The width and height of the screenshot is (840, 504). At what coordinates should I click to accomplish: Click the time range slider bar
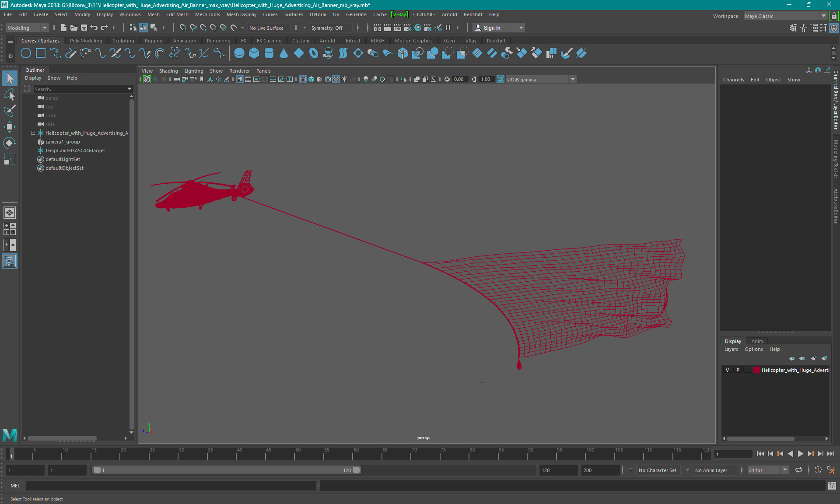click(x=227, y=470)
